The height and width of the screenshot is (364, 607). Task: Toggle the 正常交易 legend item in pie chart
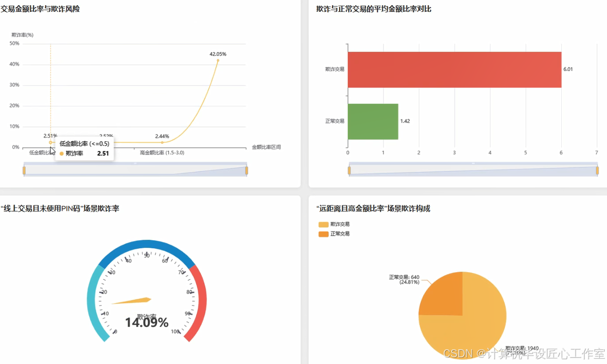pos(334,234)
